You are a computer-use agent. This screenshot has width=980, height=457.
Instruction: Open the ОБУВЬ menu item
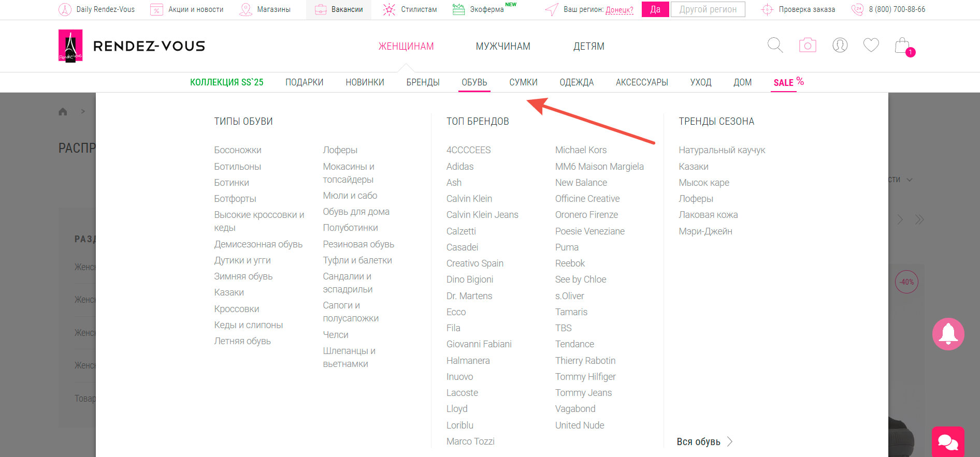click(x=474, y=82)
